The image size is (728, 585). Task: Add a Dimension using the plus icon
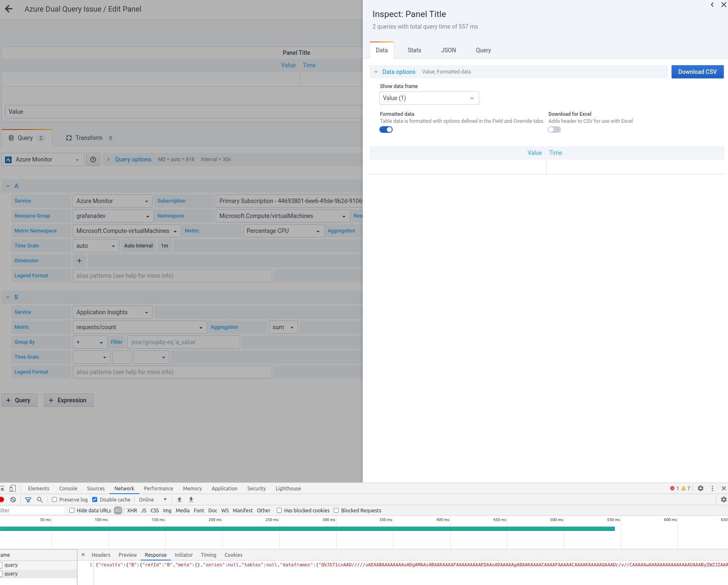(x=79, y=261)
